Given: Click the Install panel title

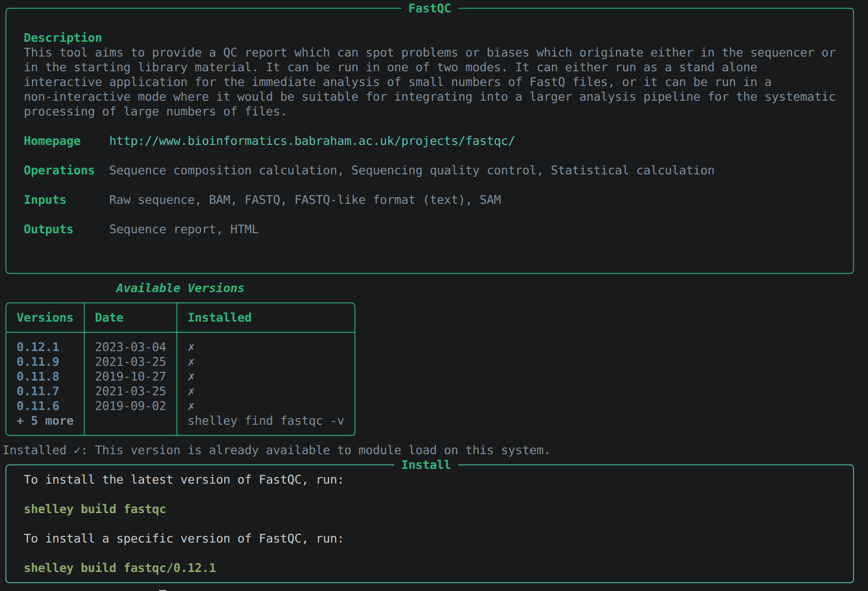Looking at the screenshot, I should click(426, 465).
